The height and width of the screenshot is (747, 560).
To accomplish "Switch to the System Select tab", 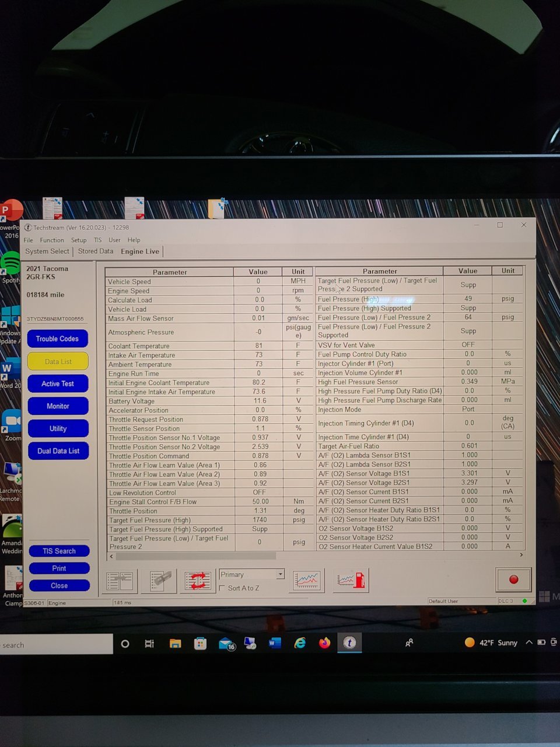I will [47, 251].
